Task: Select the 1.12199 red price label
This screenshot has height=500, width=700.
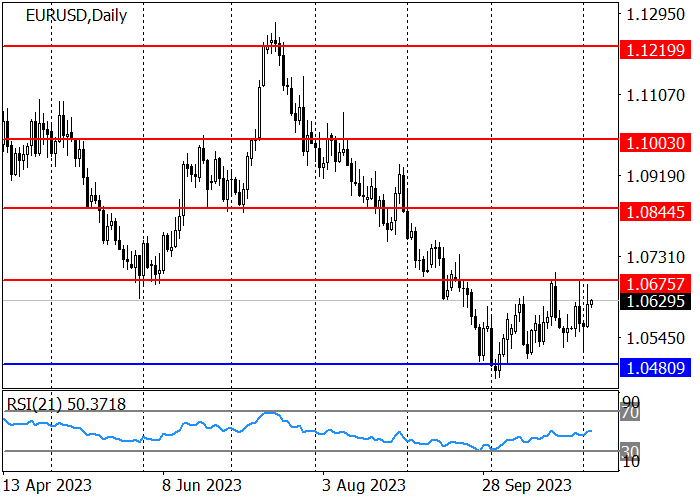Action: [655, 50]
